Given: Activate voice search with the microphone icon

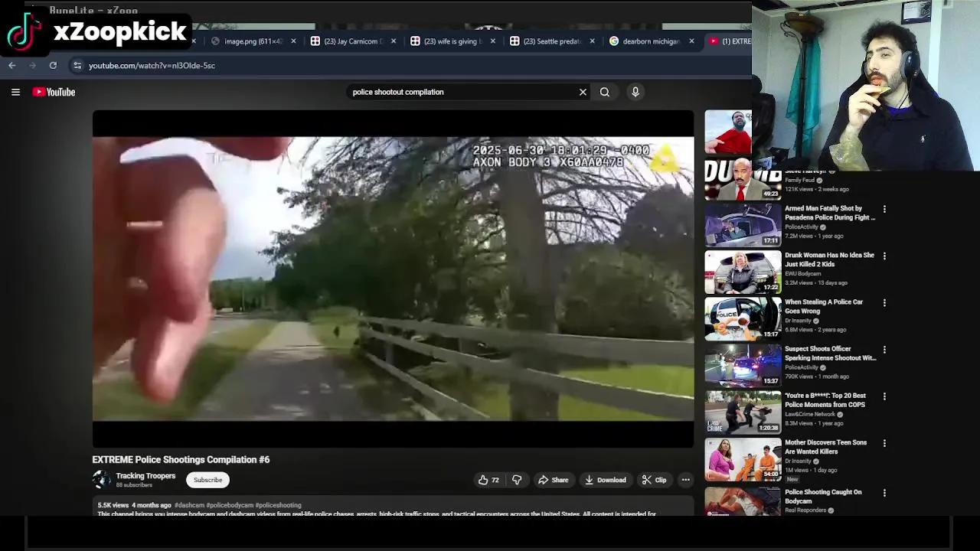Looking at the screenshot, I should click(635, 92).
